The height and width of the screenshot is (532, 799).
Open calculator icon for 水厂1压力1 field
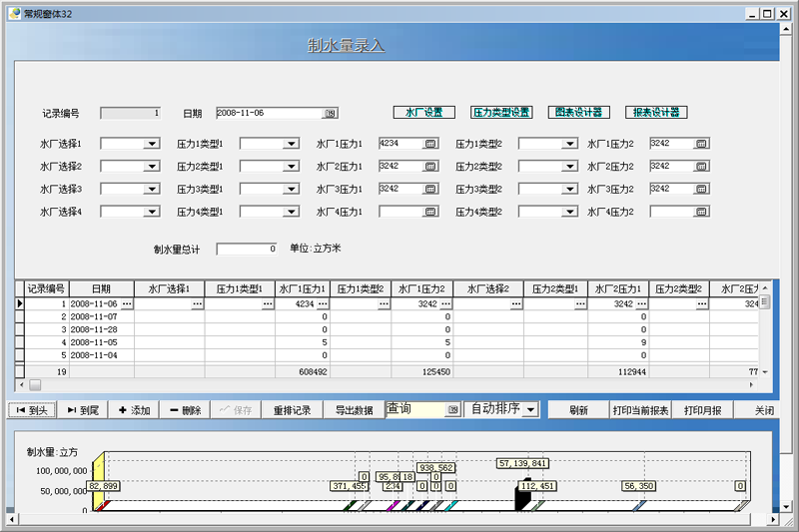coord(430,144)
